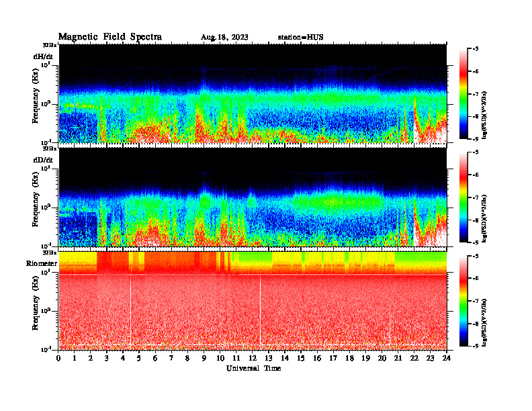This screenshot has width=532, height=411.
Task: Click hour '11' on the time axis
Action: pyautogui.click(x=236, y=358)
